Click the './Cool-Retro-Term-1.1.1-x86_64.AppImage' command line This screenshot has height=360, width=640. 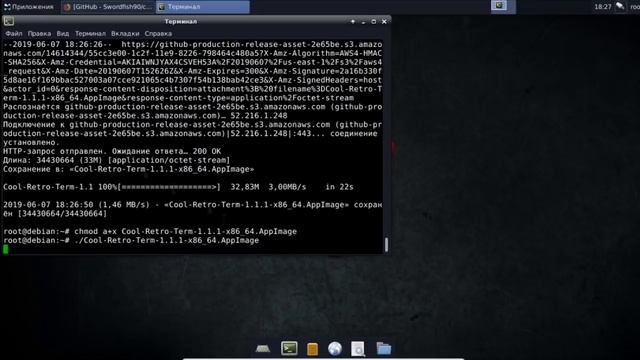[x=131, y=240]
